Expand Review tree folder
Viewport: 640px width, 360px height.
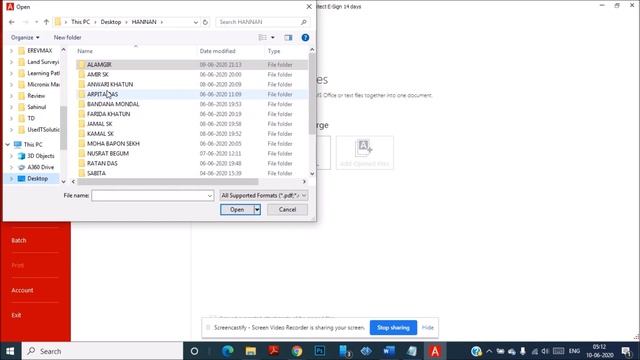(x=11, y=96)
